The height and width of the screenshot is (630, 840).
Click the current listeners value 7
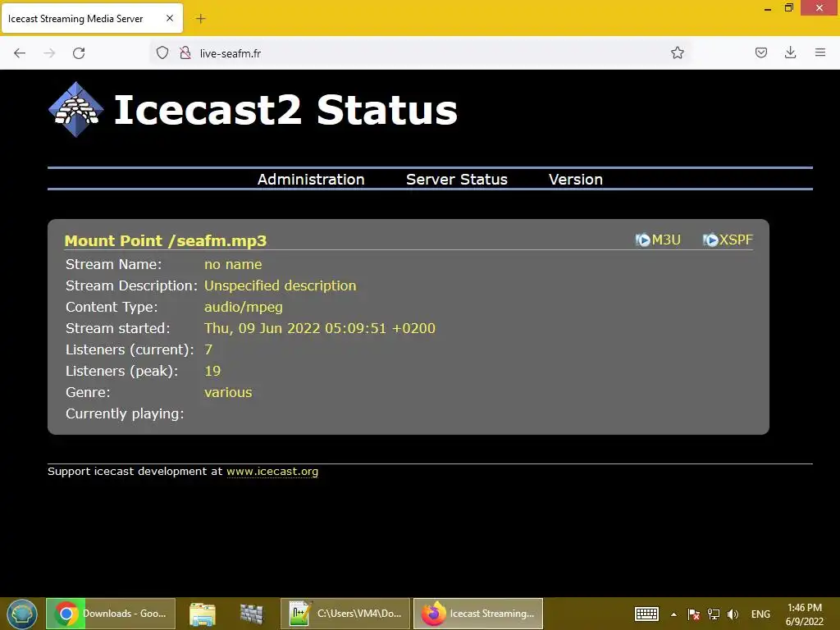coord(208,349)
